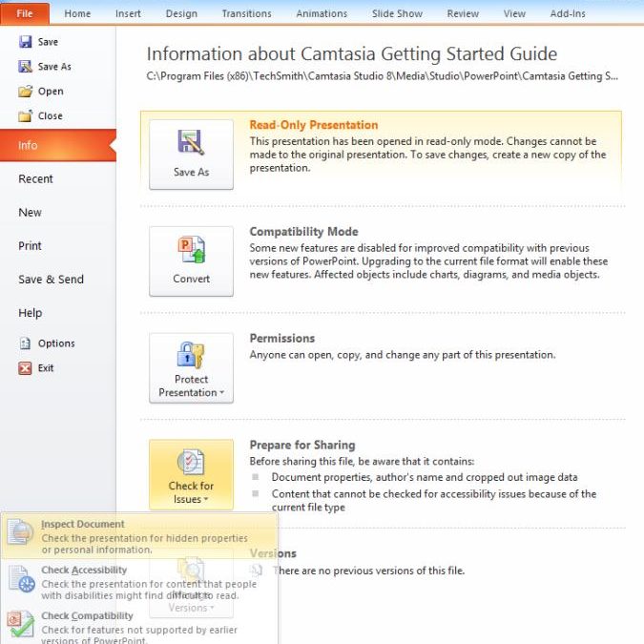Click the large Save As disk button
This screenshot has width=644, height=644.
(x=191, y=154)
